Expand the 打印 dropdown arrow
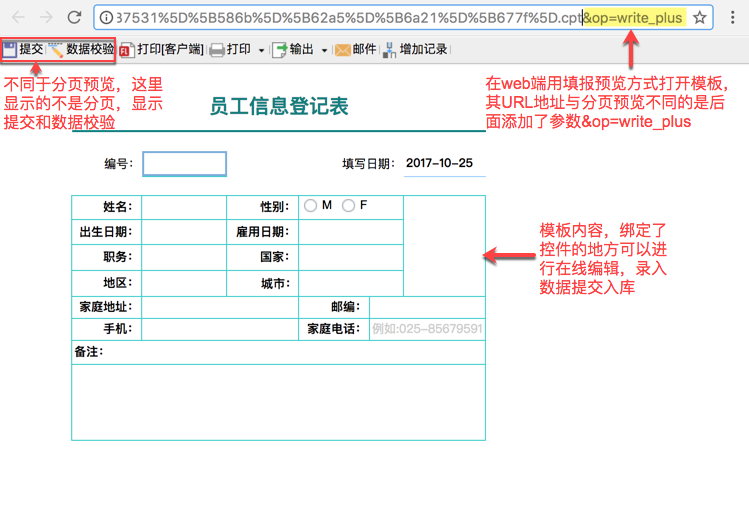 (x=261, y=50)
